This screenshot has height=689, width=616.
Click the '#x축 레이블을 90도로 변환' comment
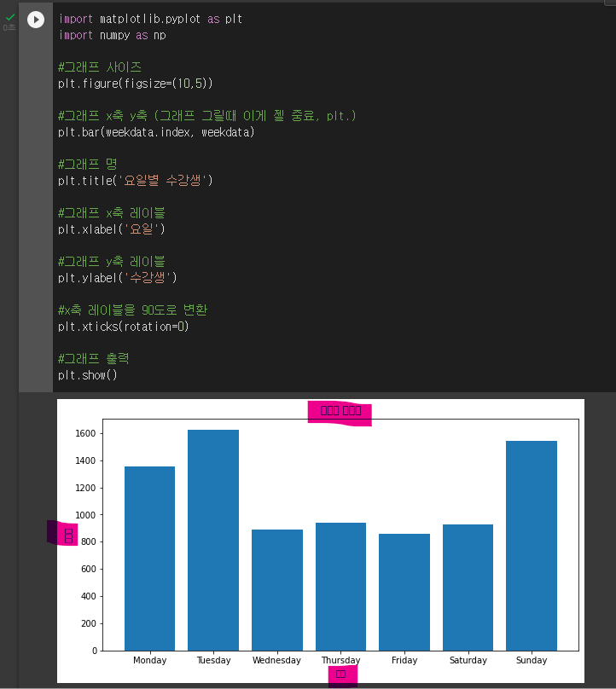(132, 310)
